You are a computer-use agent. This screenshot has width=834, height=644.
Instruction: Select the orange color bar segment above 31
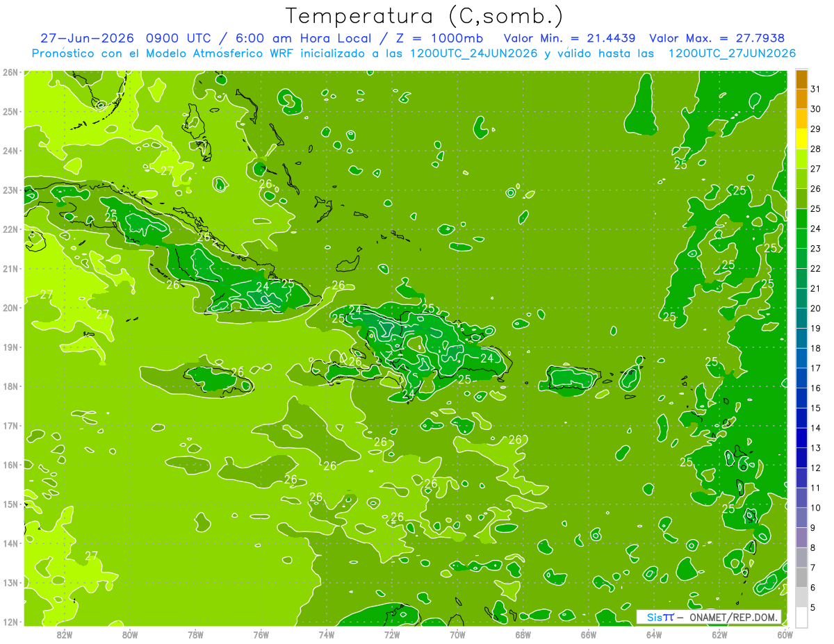801,80
